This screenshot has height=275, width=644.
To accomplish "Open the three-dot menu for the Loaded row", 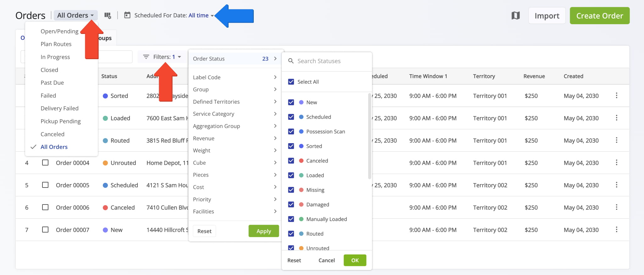I will click(x=616, y=118).
